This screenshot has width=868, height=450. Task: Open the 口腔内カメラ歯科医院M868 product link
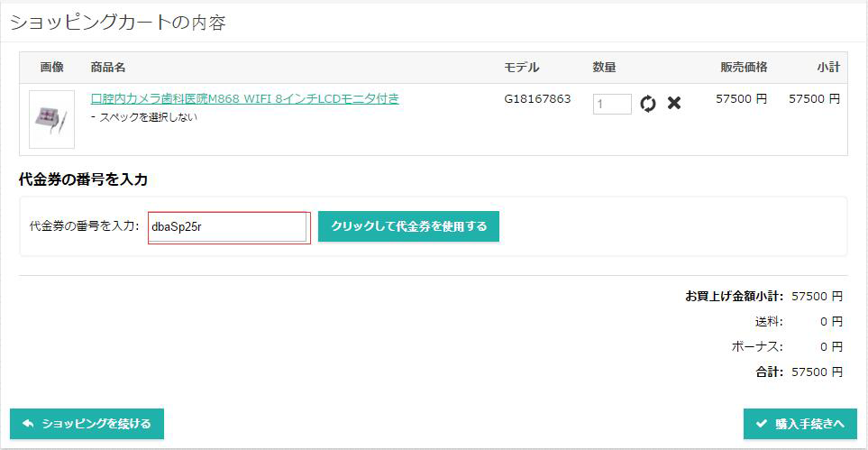click(x=244, y=98)
